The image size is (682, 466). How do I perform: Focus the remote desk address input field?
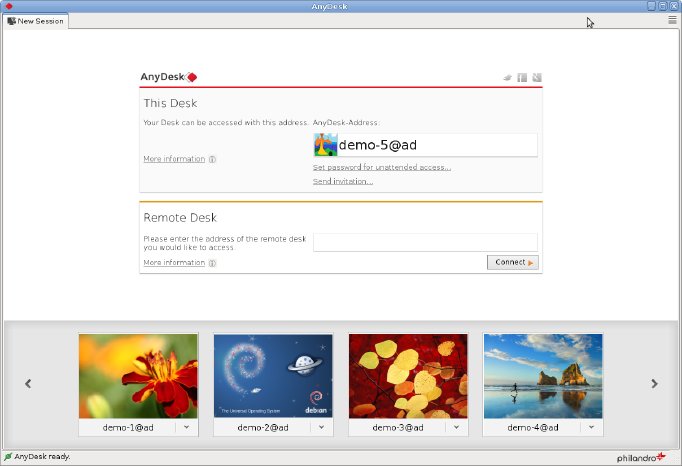425,242
